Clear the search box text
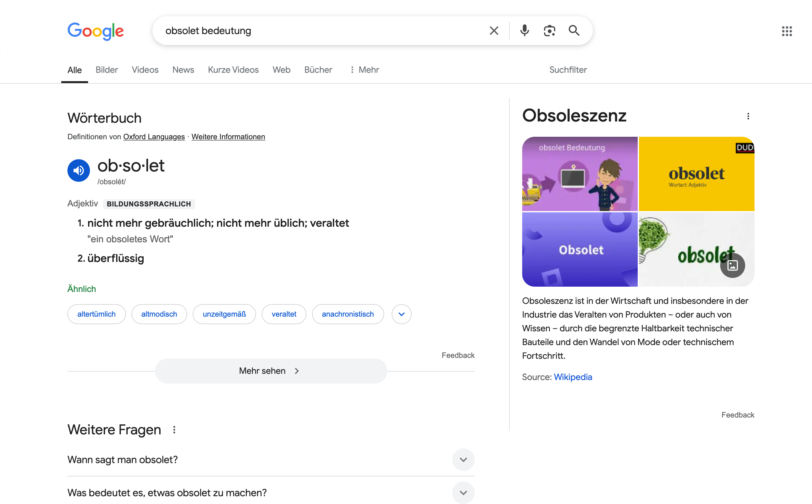 click(x=494, y=31)
